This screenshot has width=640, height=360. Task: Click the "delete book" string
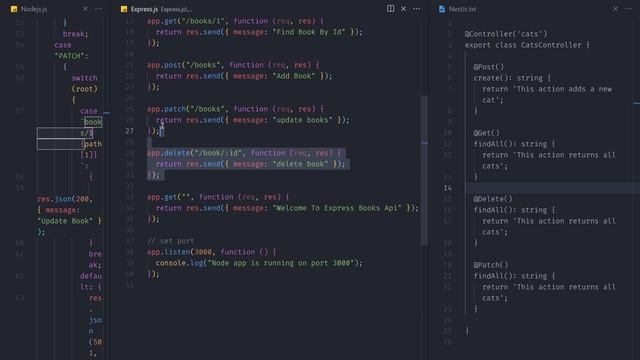point(300,164)
